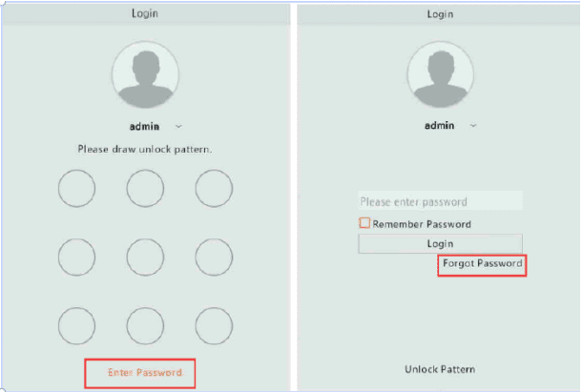Click the user avatar in the unlock pattern panel
This screenshot has width=583, height=392.
(145, 74)
